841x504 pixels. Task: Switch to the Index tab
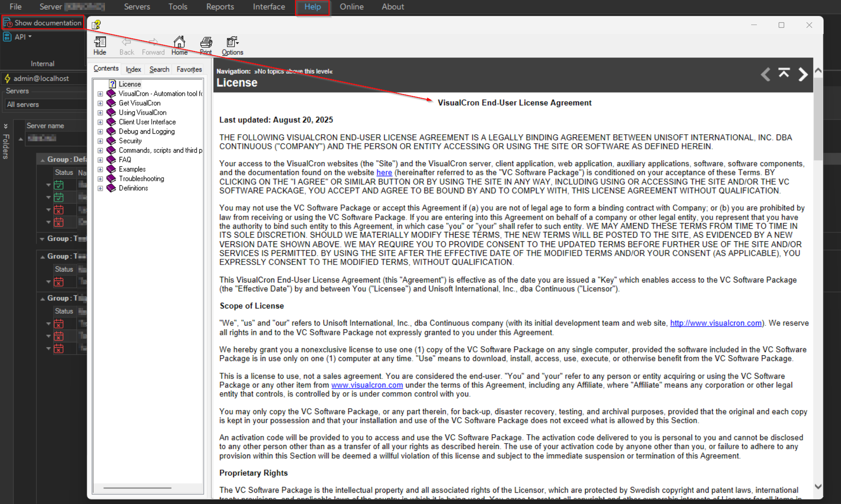[x=133, y=69]
